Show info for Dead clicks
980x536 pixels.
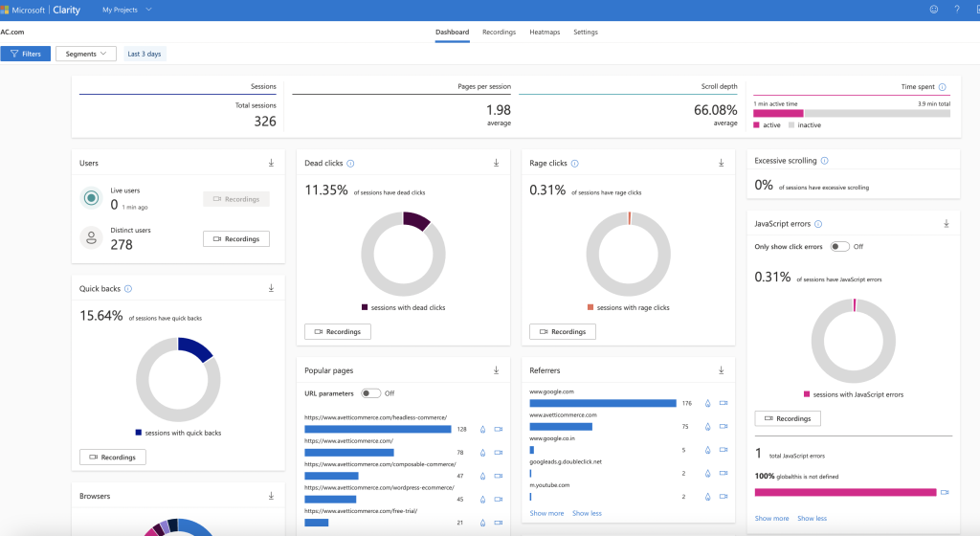pyautogui.click(x=350, y=164)
